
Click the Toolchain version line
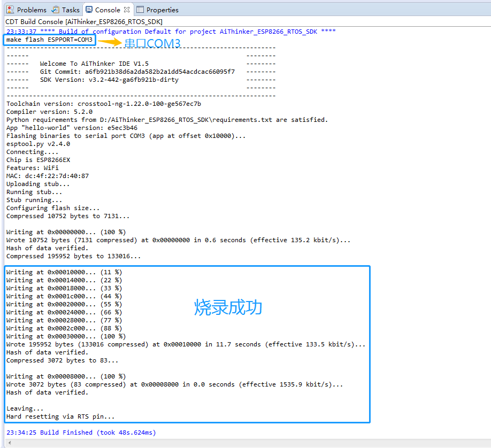click(x=104, y=104)
